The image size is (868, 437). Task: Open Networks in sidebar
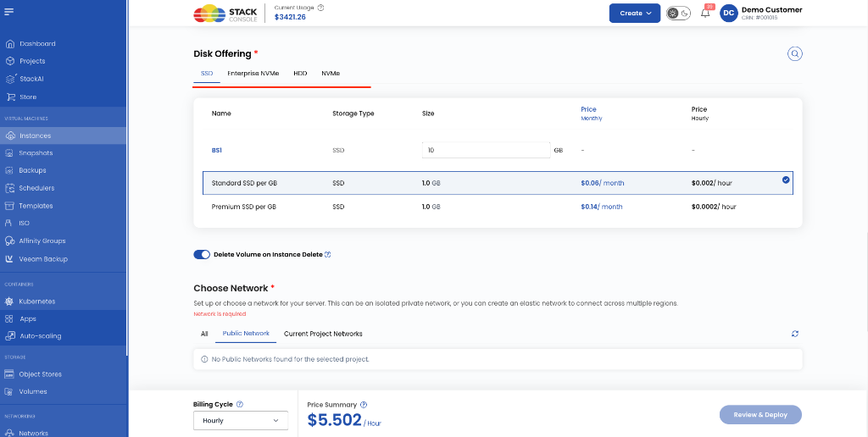click(33, 433)
